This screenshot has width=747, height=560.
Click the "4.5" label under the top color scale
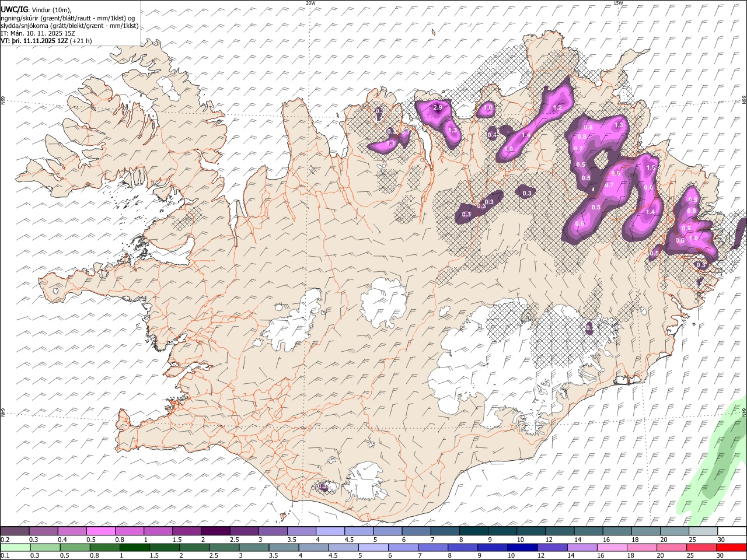[349, 540]
